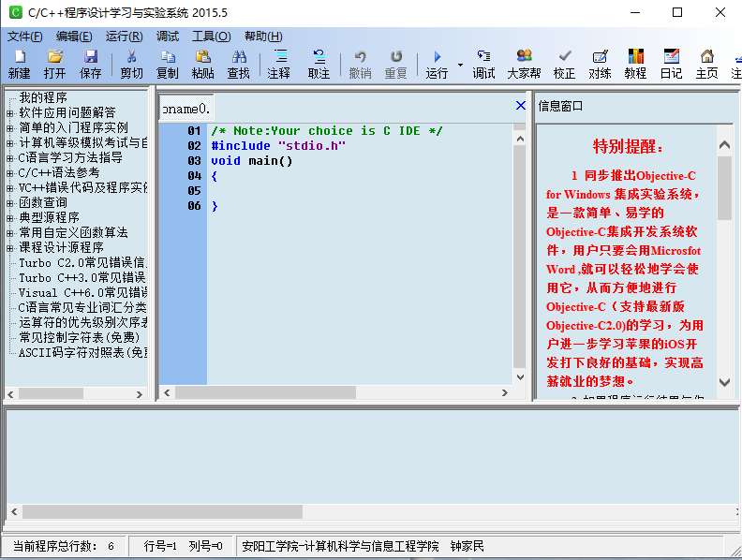
Task: Open the 工具(O) menu
Action: click(x=211, y=37)
